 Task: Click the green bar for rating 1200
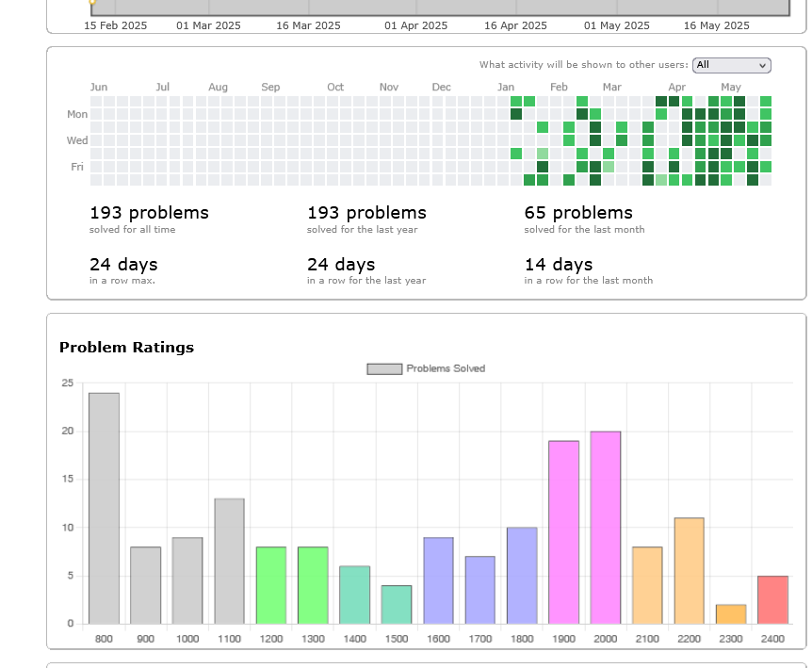pos(271,585)
